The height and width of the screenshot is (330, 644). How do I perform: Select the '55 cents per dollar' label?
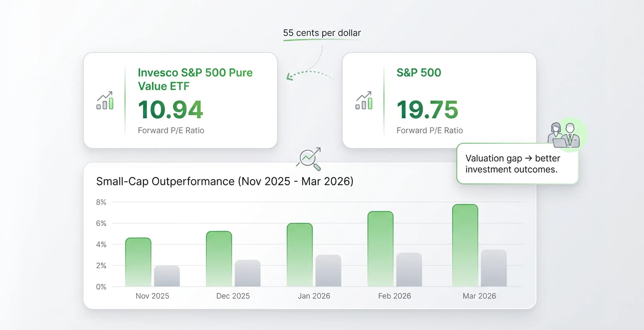click(x=322, y=33)
